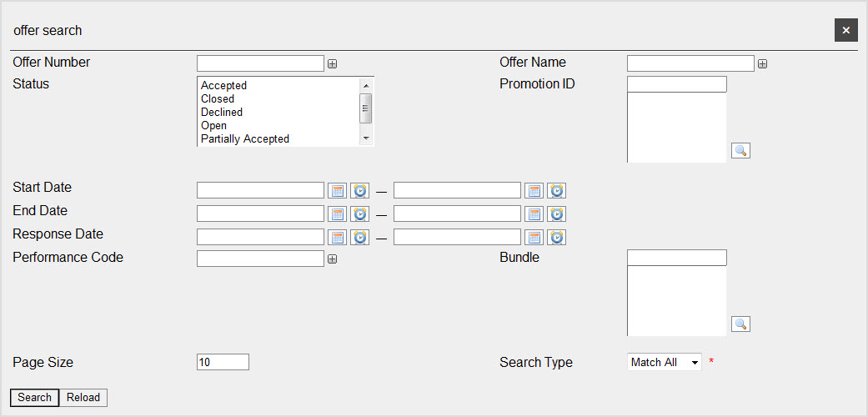The image size is (868, 417).
Task: Expand Performance Code plus icon
Action: coord(332,259)
